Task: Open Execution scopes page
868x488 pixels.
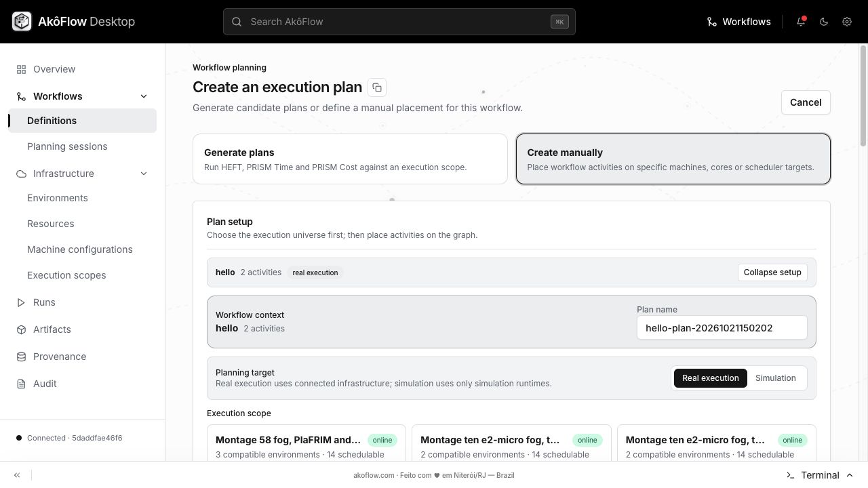Action: 83,275
